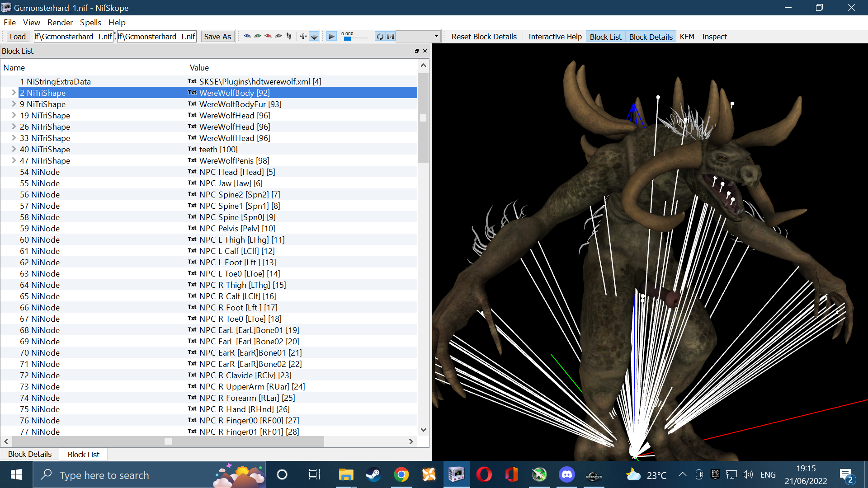
Task: Open Cortana from the taskbar
Action: (x=282, y=474)
